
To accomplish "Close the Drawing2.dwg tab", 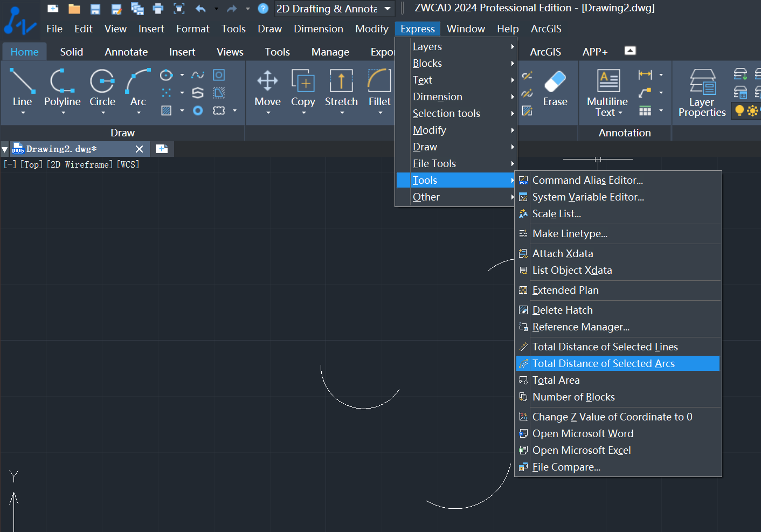I will pyautogui.click(x=139, y=149).
